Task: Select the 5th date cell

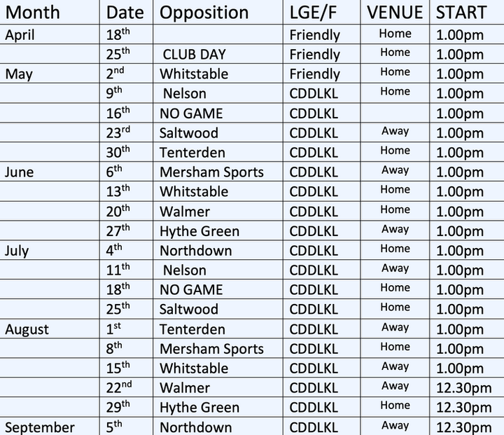Action: click(115, 427)
